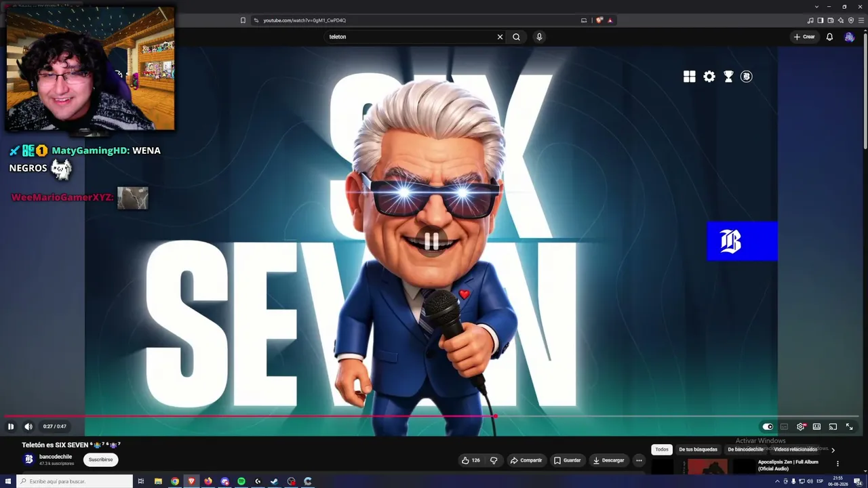Screen dimensions: 868x488
Task: Open the browser hamburger menu
Action: pyautogui.click(x=861, y=20)
